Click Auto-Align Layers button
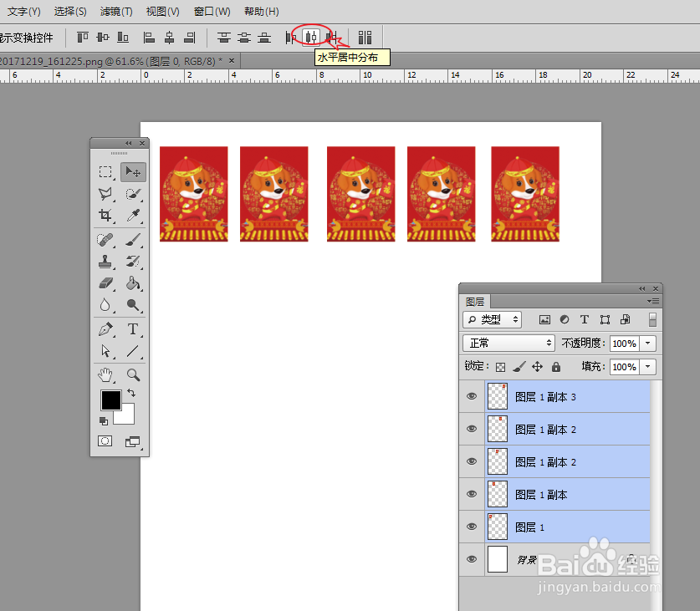This screenshot has height=611, width=700. coord(365,37)
